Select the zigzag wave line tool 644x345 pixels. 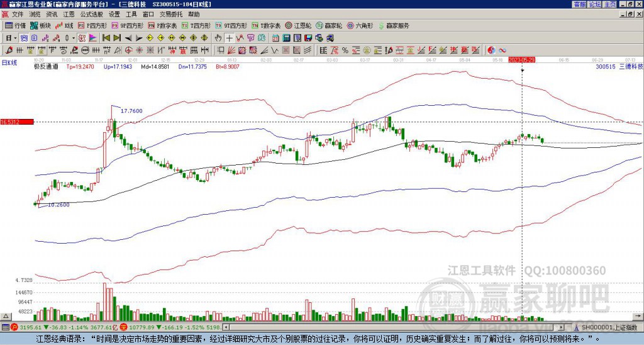tap(274, 50)
